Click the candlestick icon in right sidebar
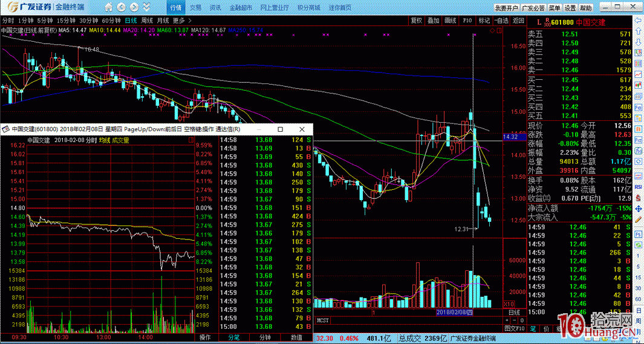 (639, 85)
